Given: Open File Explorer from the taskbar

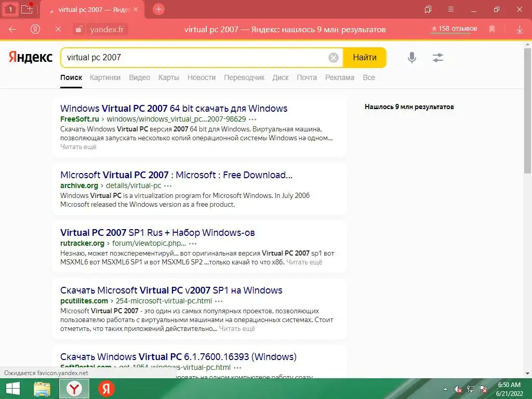Looking at the screenshot, I should [42, 389].
